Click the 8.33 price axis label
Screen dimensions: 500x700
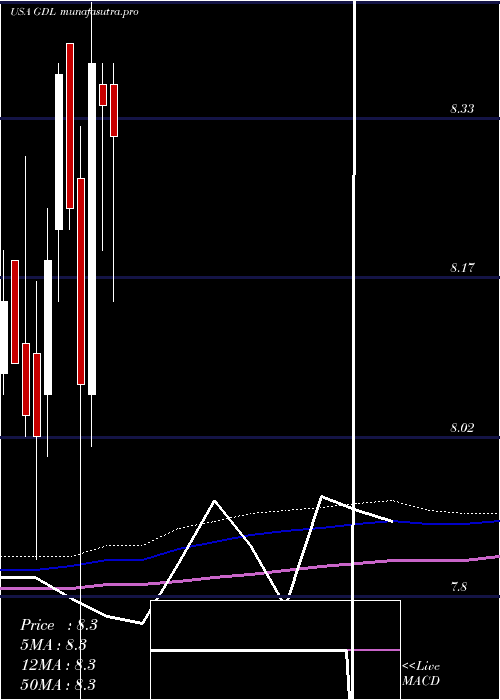tap(462, 108)
